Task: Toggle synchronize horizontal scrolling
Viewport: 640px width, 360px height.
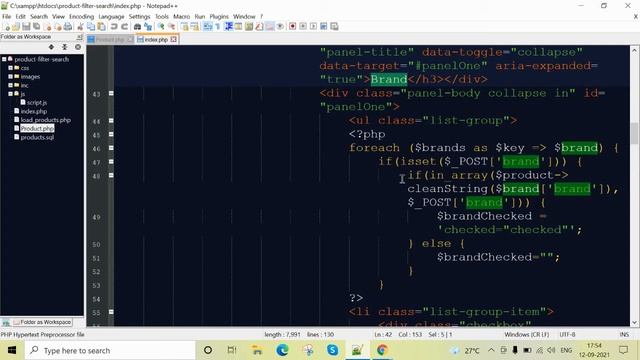Action: point(195,27)
